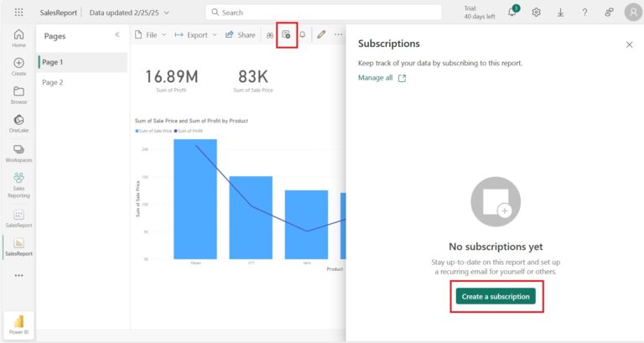Select Page 2 in Pages list
The image size is (644, 343).
(x=82, y=82)
